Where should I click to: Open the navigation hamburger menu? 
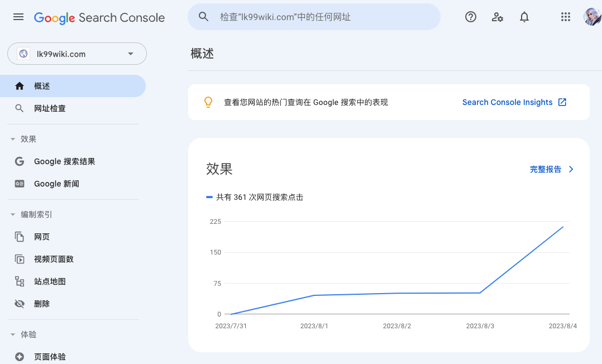18,17
